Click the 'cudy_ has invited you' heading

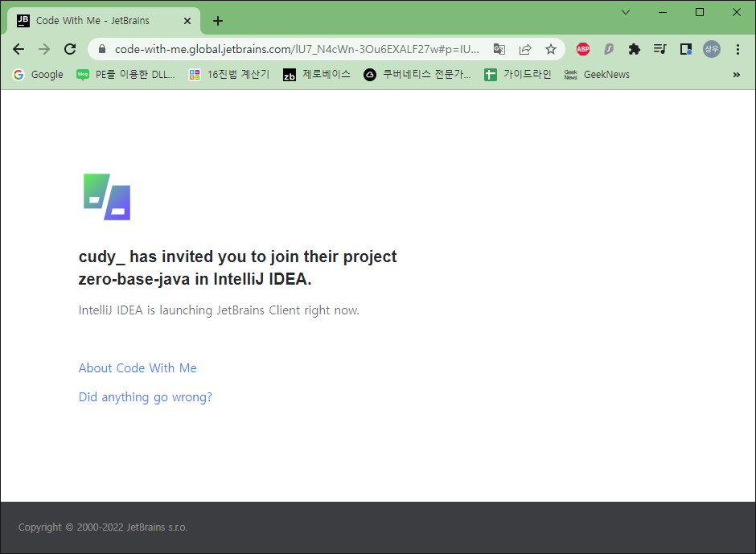tap(238, 268)
